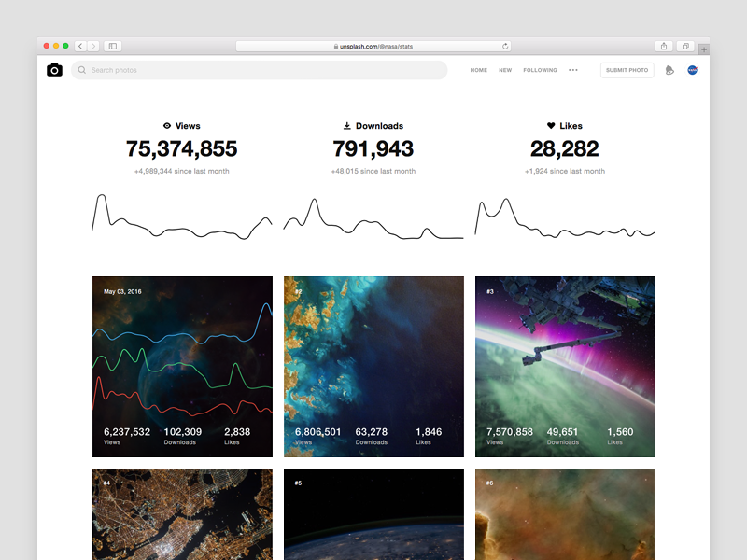Click the Downloads total 791,943
Image resolution: width=747 pixels, height=560 pixels.
click(x=373, y=148)
